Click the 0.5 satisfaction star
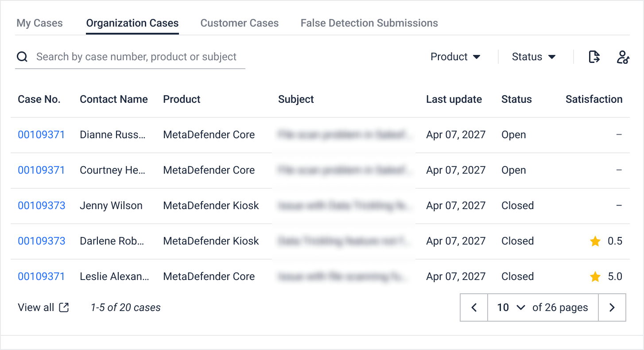Screen dimensions: 644x350 click(595, 241)
